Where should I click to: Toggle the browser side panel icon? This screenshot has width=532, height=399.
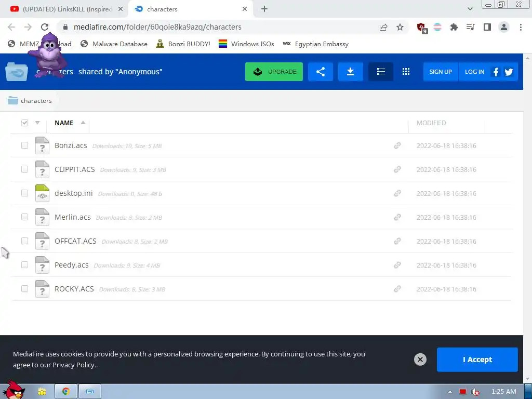pos(487,27)
